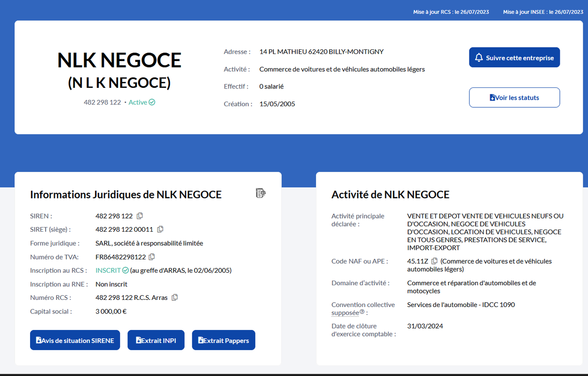Click the Domaine d'activité value about automobiles

(x=471, y=287)
